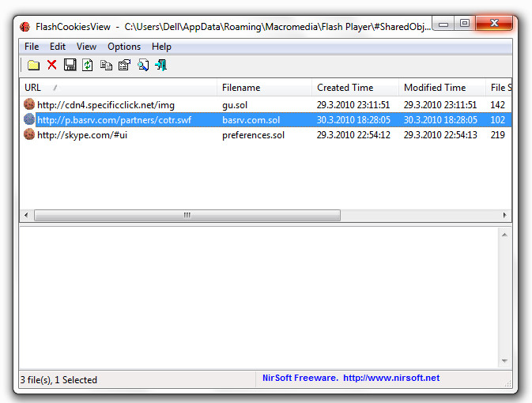Click the exit door toolbar icon
This screenshot has width=532, height=403.
pos(160,65)
